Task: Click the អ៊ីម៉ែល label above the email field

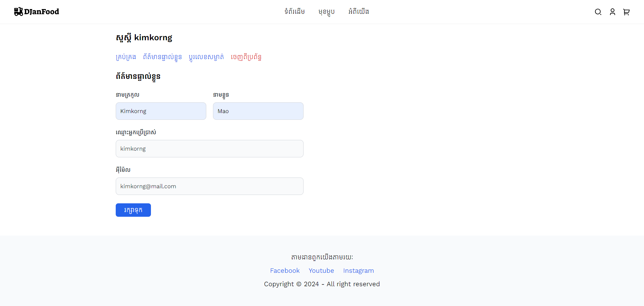Action: pos(123,170)
